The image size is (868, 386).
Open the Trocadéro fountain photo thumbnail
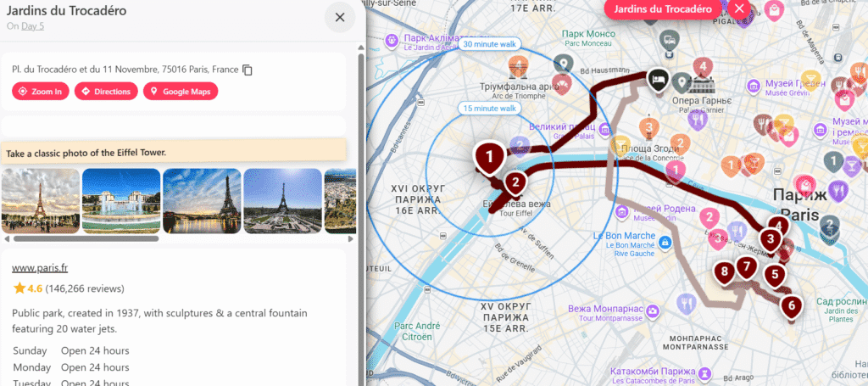coord(120,201)
